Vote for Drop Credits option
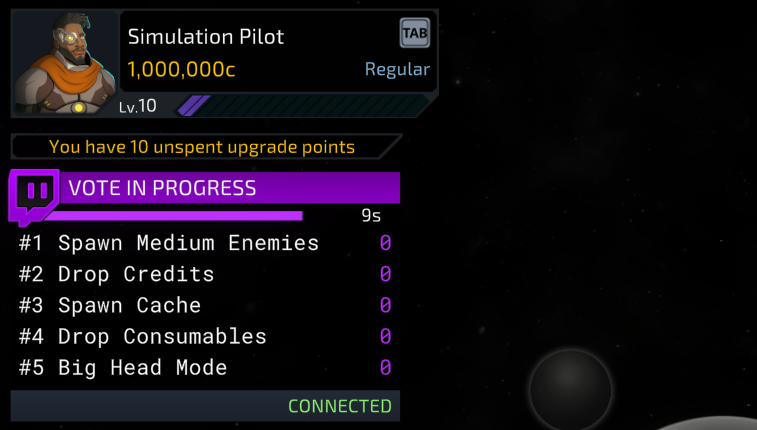 (x=136, y=274)
